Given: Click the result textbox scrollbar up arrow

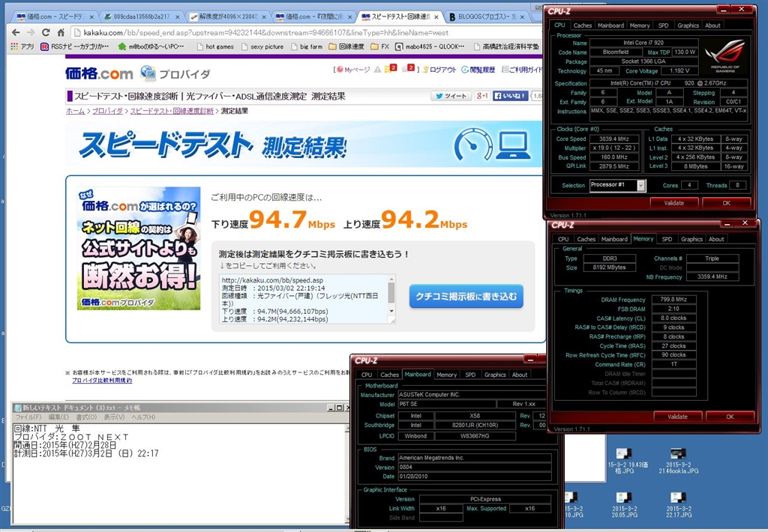Looking at the screenshot, I should tap(391, 279).
